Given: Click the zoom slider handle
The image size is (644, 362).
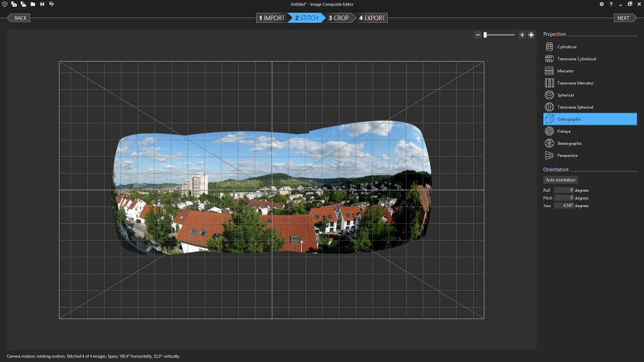Looking at the screenshot, I should click(x=485, y=35).
